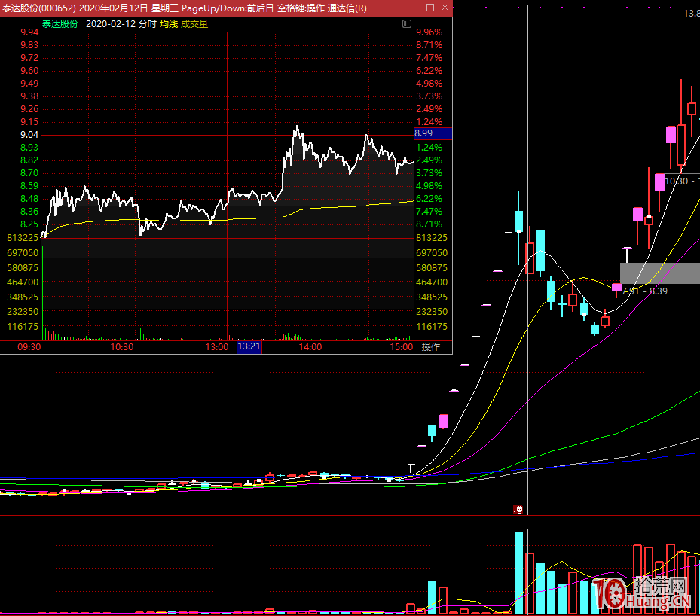Click the 9.94 top price axis value
The image size is (700, 616).
[29, 32]
